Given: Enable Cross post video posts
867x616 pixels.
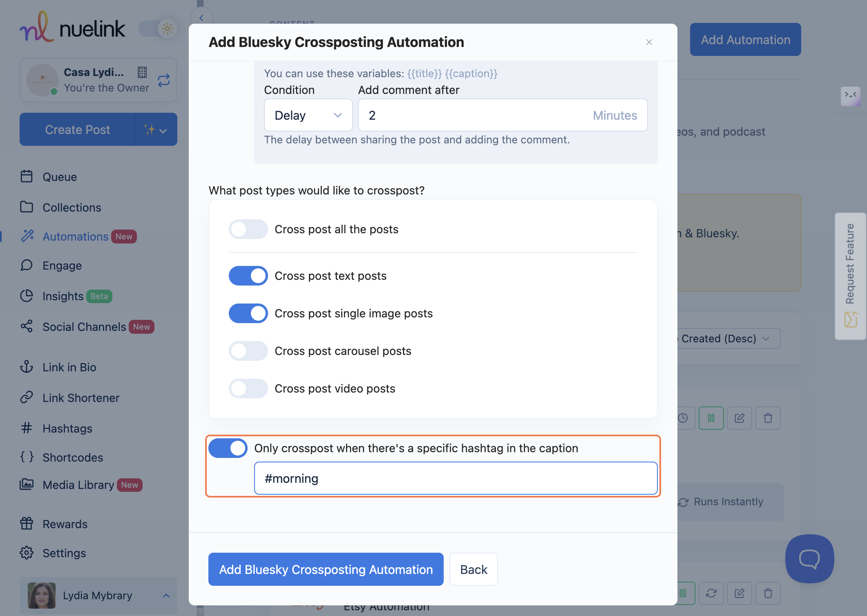Looking at the screenshot, I should (248, 388).
